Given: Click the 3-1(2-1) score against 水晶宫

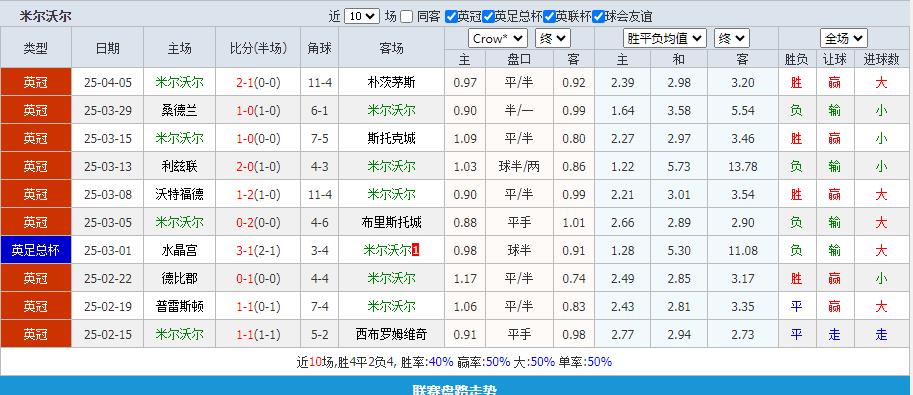Looking at the screenshot, I should (x=259, y=251).
